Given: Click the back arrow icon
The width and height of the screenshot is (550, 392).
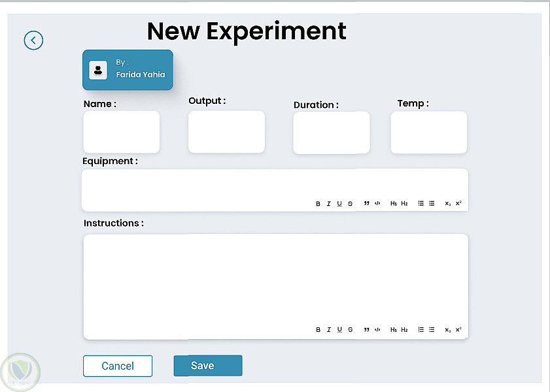Looking at the screenshot, I should tap(33, 41).
